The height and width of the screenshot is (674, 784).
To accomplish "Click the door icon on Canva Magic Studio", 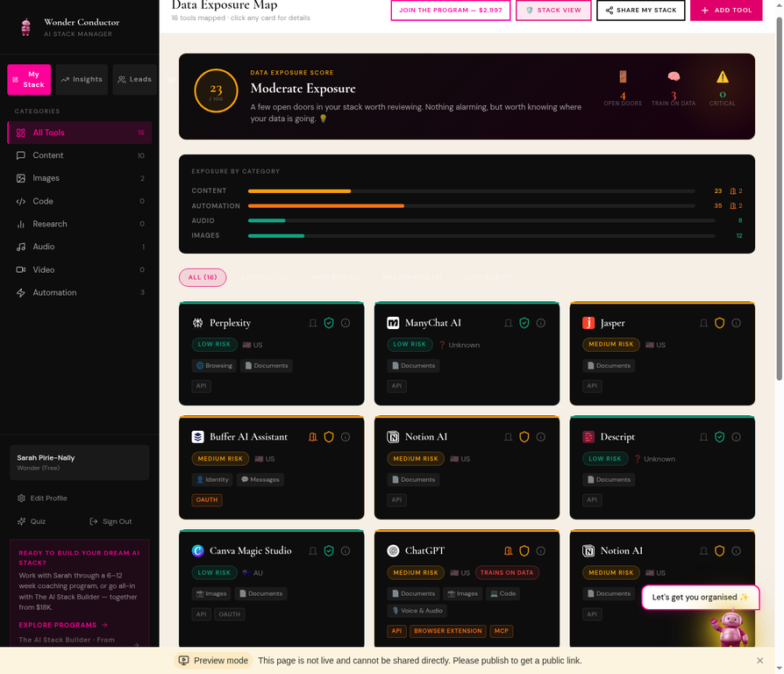I will click(313, 551).
